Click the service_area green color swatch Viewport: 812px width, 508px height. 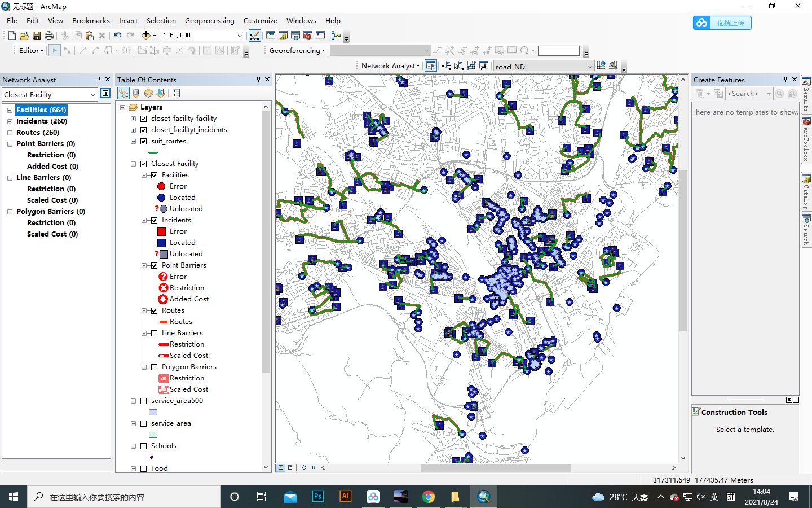click(152, 435)
